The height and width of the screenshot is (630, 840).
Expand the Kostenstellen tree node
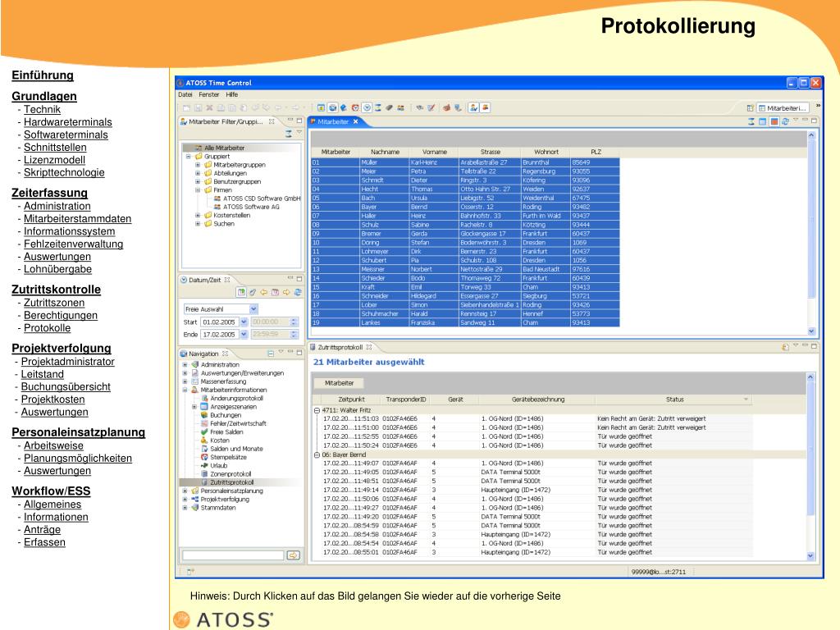point(198,216)
